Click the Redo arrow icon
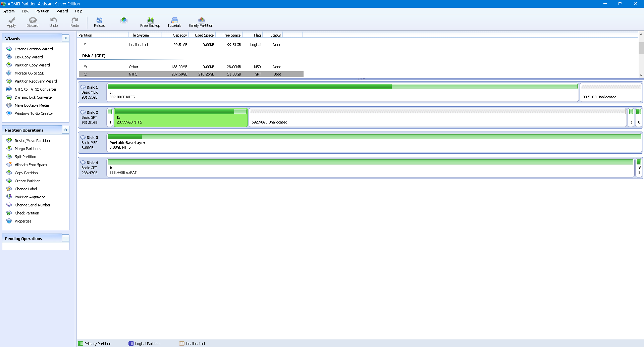The image size is (644, 347). pos(75,22)
